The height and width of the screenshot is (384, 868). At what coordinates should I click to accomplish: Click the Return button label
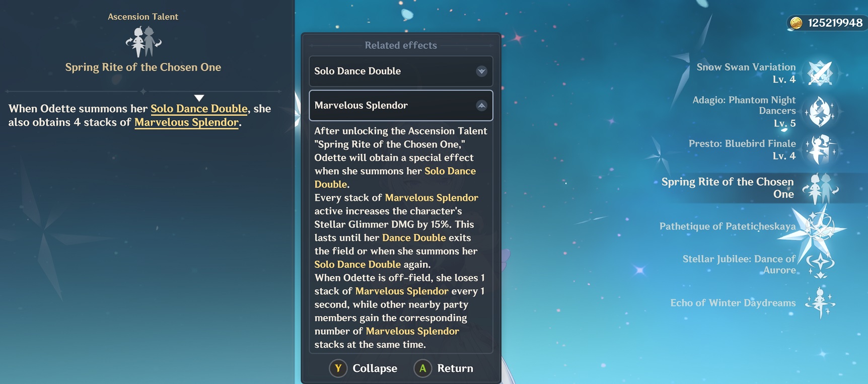455,368
